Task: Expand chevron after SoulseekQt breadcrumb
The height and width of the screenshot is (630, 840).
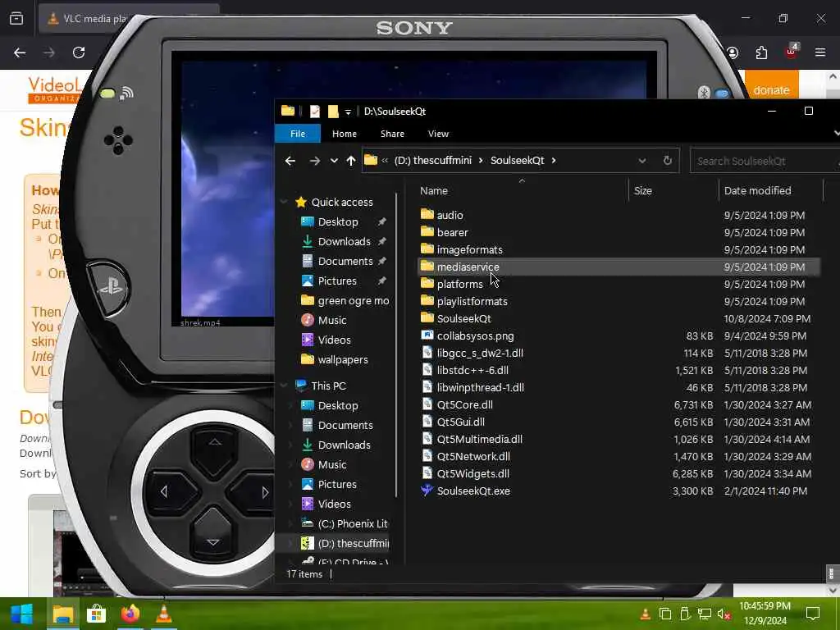Action: [x=554, y=160]
